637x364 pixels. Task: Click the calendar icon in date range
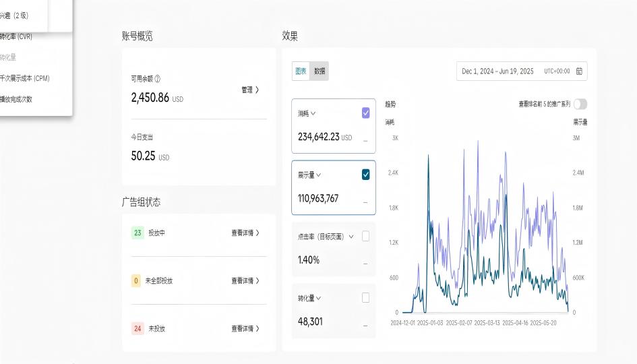[x=579, y=71]
